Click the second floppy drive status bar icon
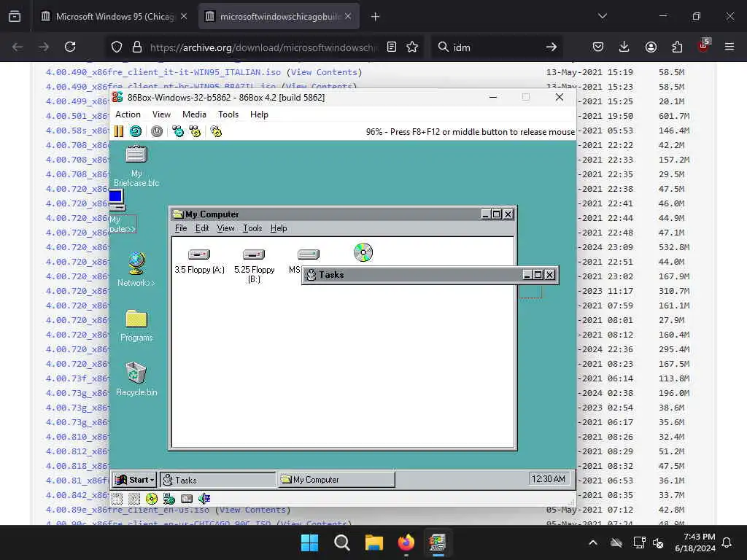 click(x=134, y=499)
